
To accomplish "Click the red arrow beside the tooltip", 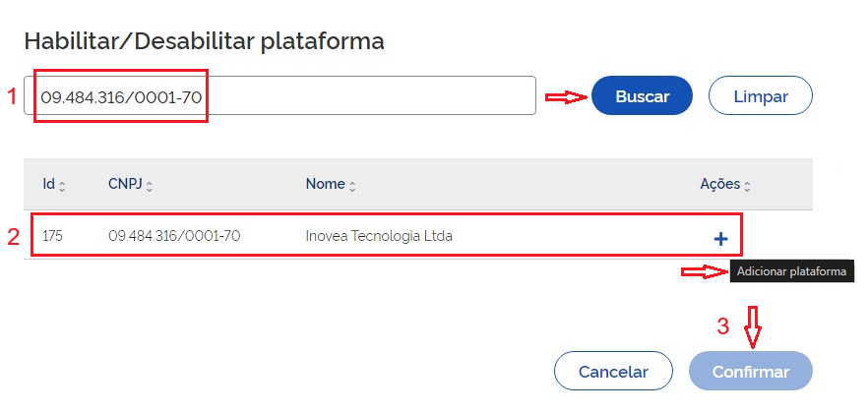I will point(704,271).
